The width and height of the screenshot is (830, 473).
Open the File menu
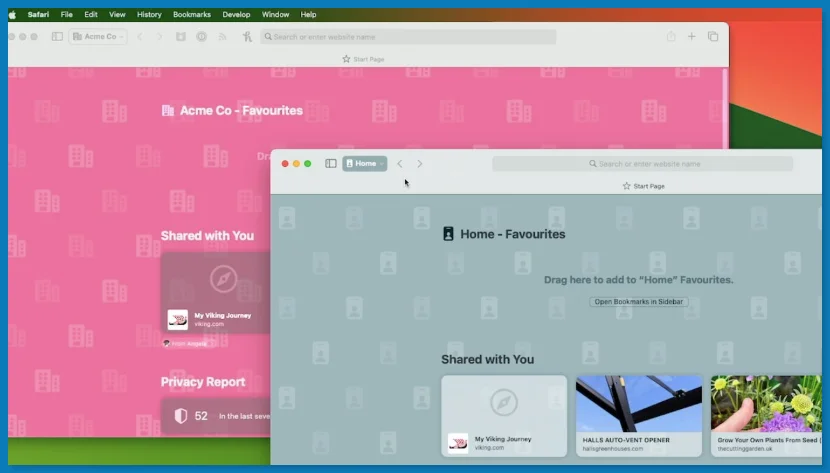[67, 14]
